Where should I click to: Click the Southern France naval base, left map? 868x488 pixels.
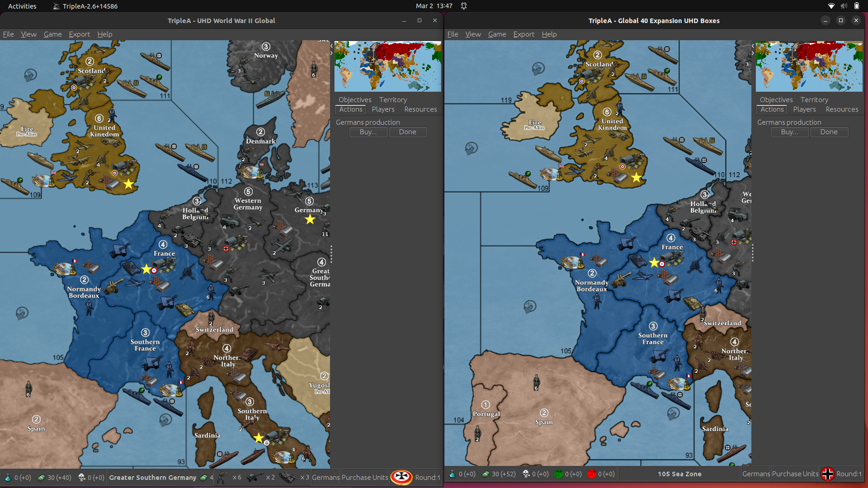(x=172, y=390)
